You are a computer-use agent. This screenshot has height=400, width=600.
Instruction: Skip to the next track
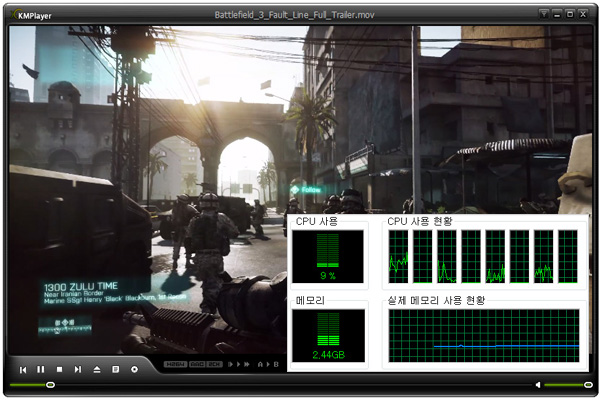point(78,369)
